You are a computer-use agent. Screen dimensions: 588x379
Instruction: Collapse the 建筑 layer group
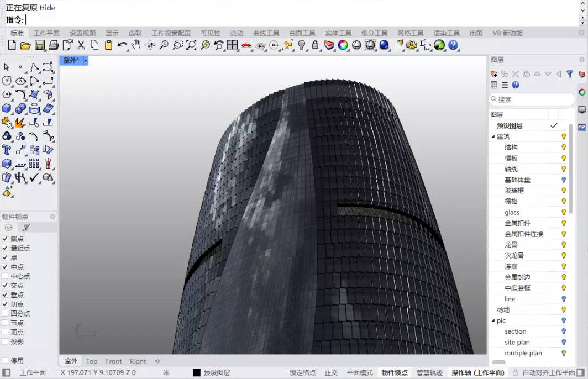(x=493, y=136)
